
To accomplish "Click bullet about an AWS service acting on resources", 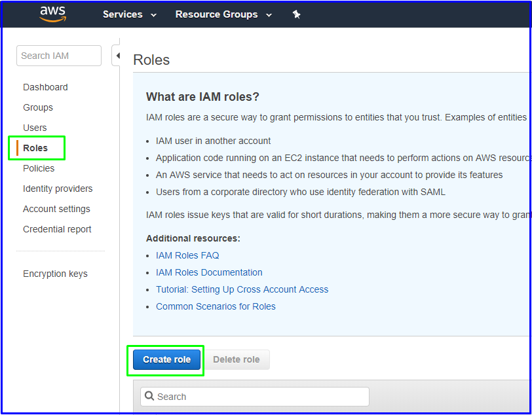I will (329, 175).
